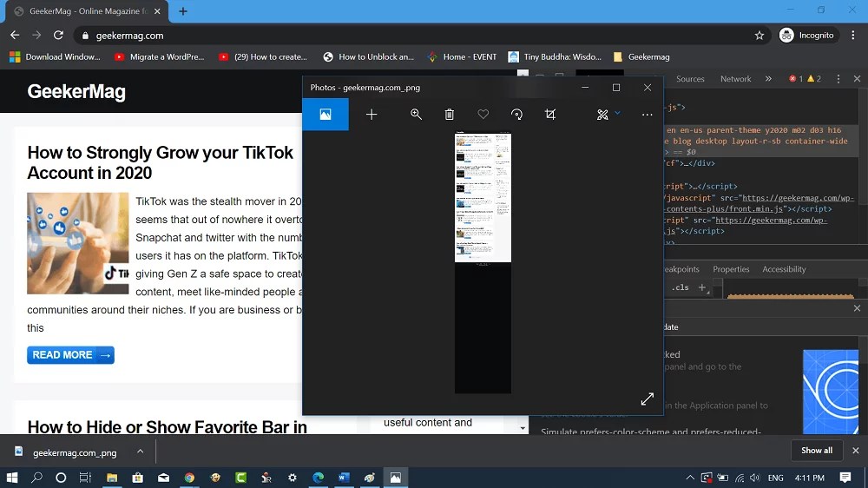Rotate the image in Photos
The image size is (868, 488).
(516, 115)
